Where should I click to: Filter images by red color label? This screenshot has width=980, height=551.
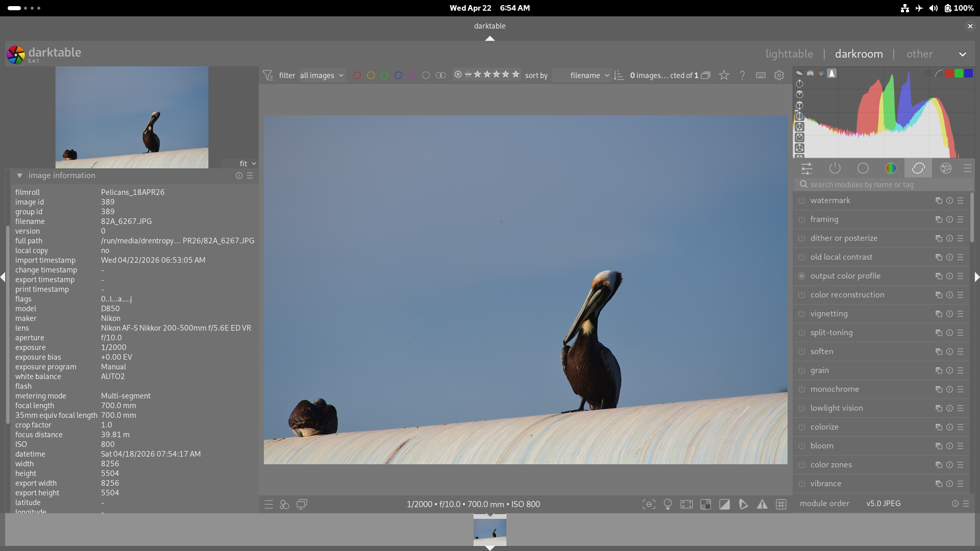[357, 76]
